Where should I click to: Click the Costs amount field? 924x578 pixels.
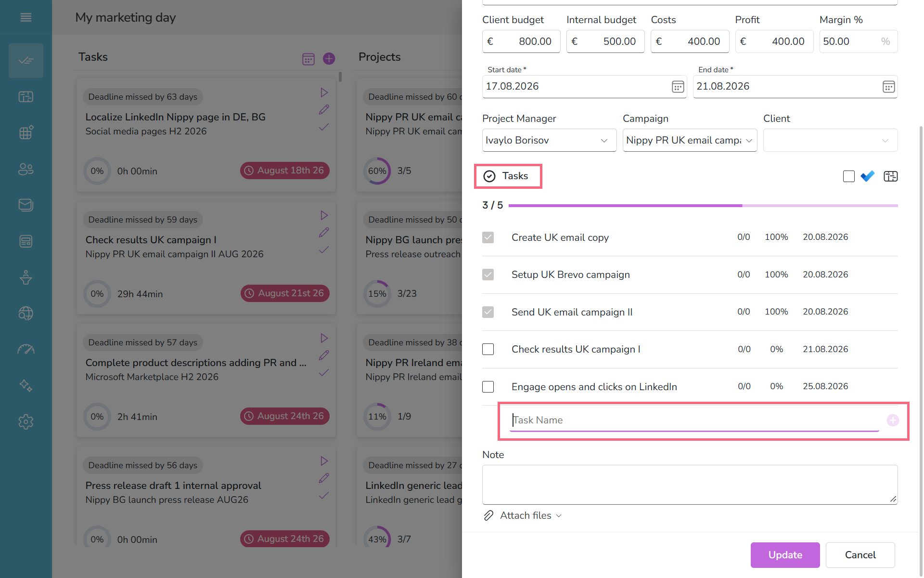tap(690, 41)
